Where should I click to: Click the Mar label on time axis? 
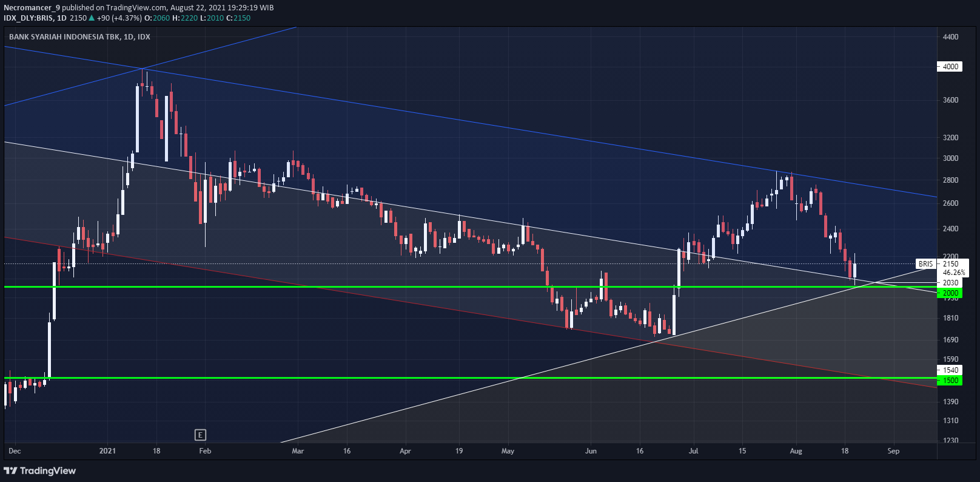click(x=297, y=450)
